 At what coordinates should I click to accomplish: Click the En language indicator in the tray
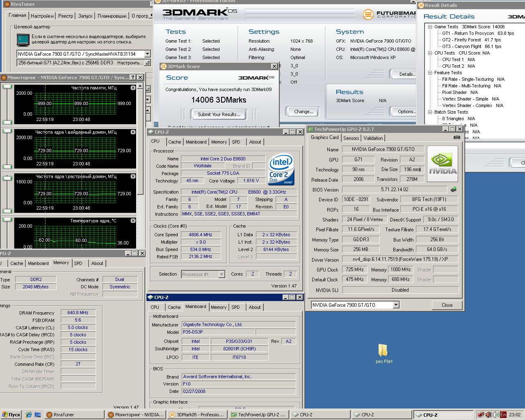tap(503, 415)
